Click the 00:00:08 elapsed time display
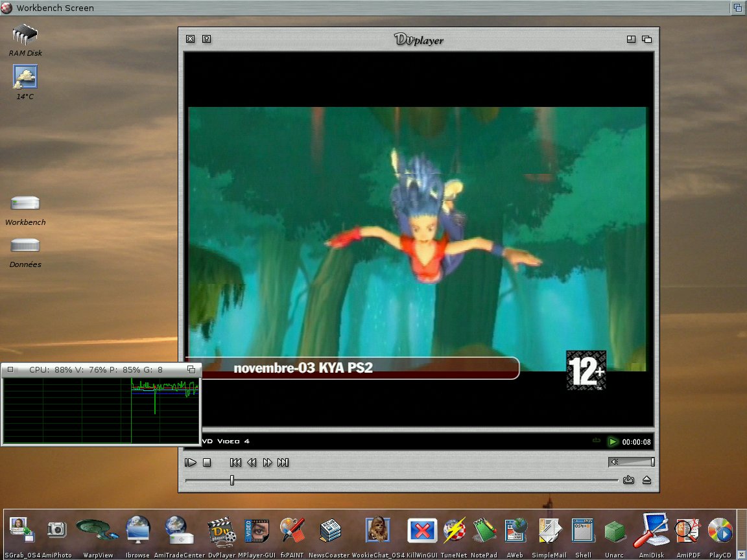 [637, 442]
